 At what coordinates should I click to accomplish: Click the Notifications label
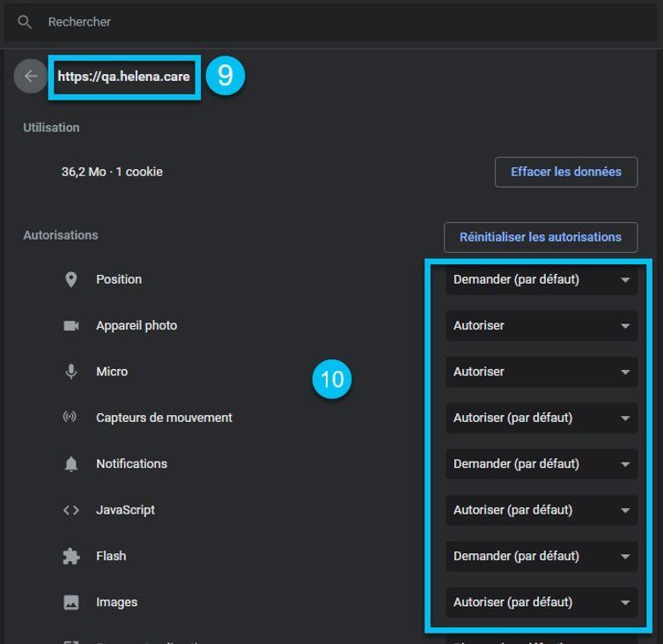click(x=131, y=464)
